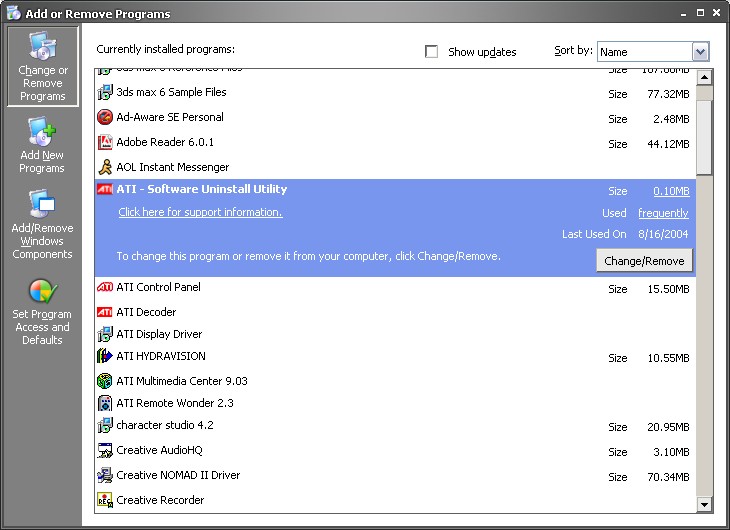
Task: Click the Ad-Aware SE Personal icon
Action: (x=105, y=117)
